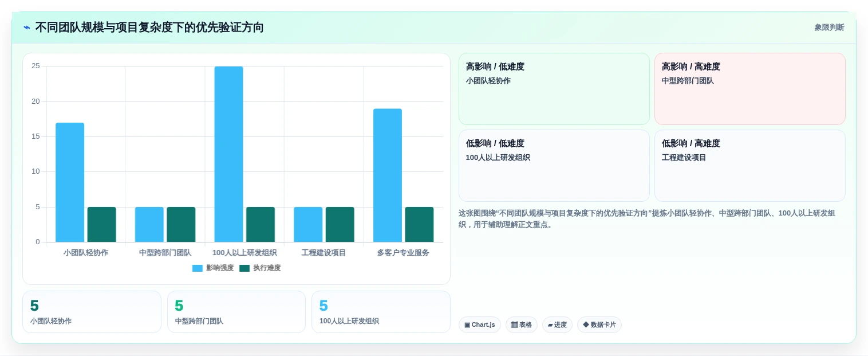Click the blue bar for 小团队轻协作
Screen dimensions: 868x356
click(70, 182)
